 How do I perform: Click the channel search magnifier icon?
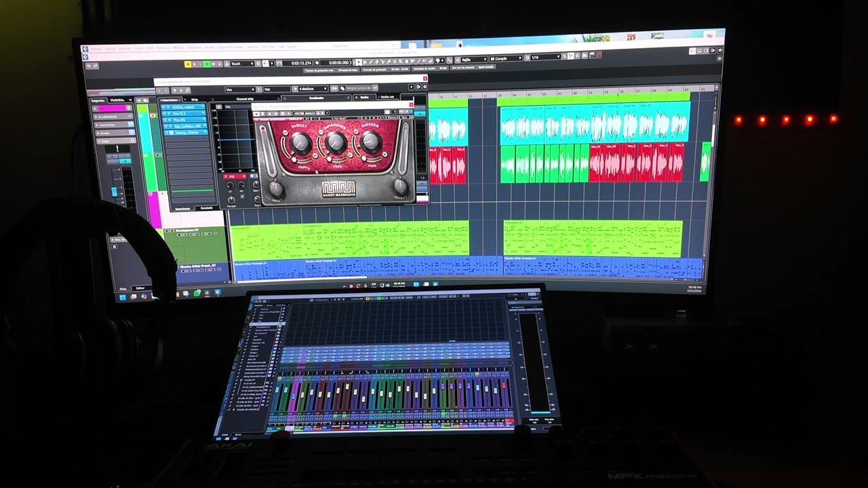(187, 90)
